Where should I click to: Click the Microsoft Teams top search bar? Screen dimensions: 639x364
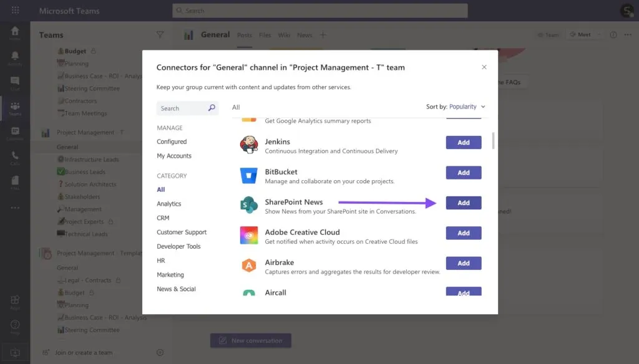(320, 11)
